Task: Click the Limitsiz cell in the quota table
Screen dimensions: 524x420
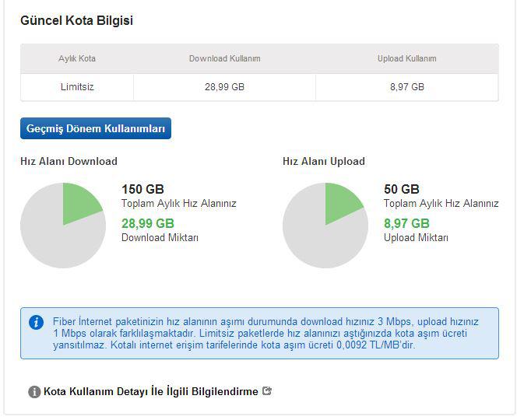Action: (x=77, y=87)
